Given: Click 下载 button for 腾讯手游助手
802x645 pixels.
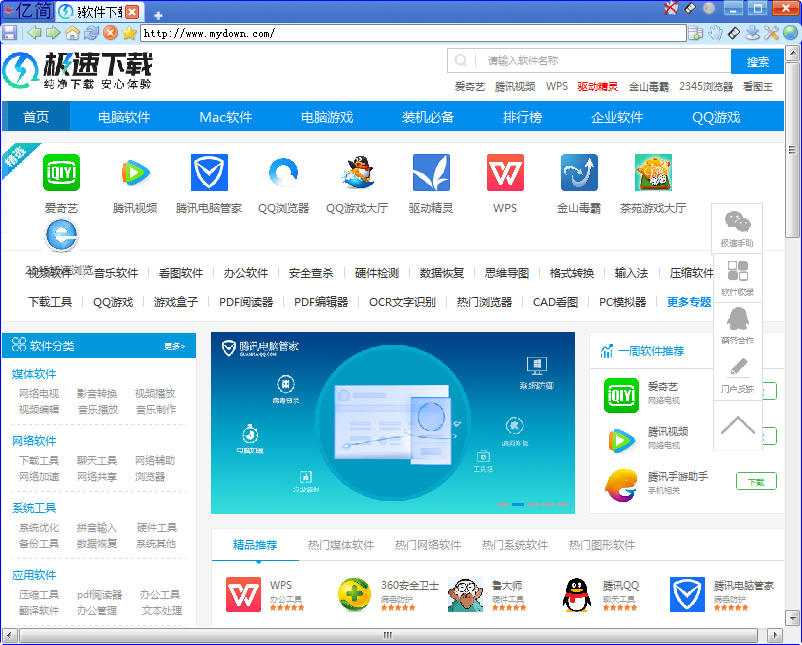Looking at the screenshot, I should pyautogui.click(x=756, y=481).
